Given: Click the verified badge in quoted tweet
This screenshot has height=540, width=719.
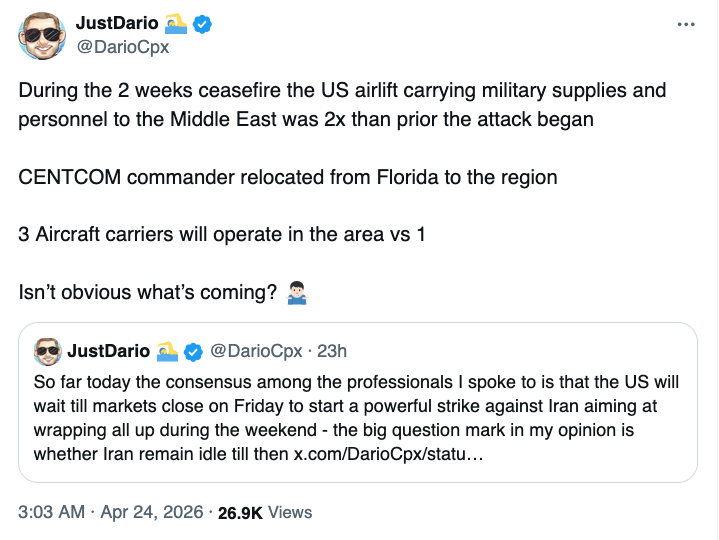Looking at the screenshot, I should [194, 351].
